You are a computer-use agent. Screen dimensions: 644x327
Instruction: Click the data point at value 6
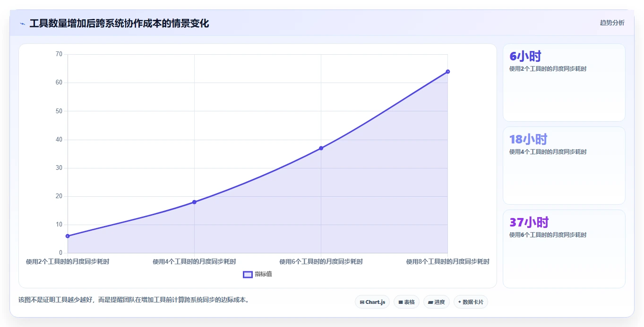click(68, 236)
